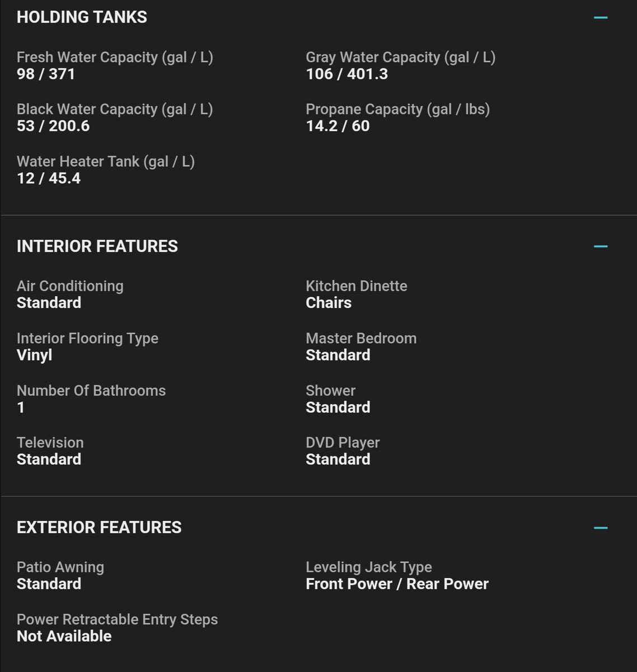Select the Propane Capacity label
This screenshot has width=637, height=672.
tap(397, 109)
